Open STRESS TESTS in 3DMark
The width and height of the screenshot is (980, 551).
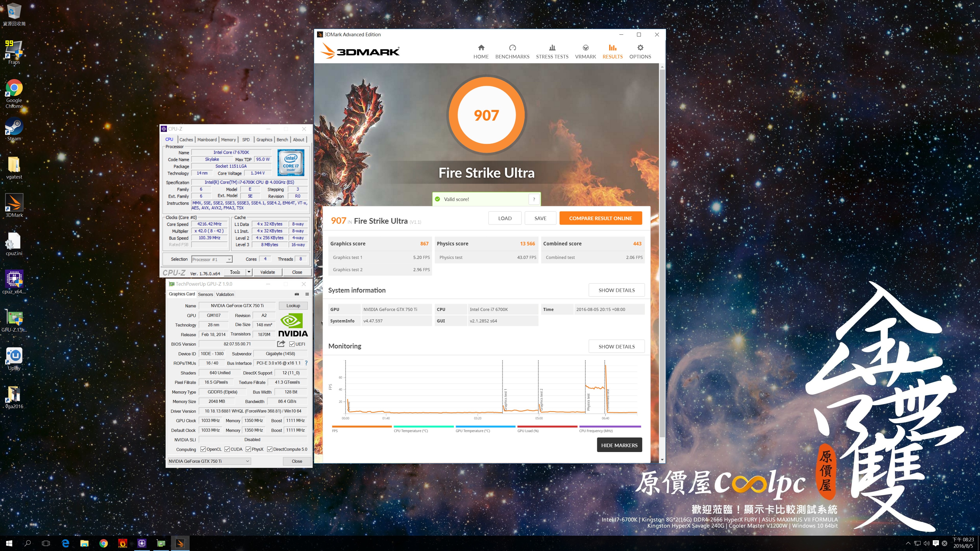click(x=552, y=52)
